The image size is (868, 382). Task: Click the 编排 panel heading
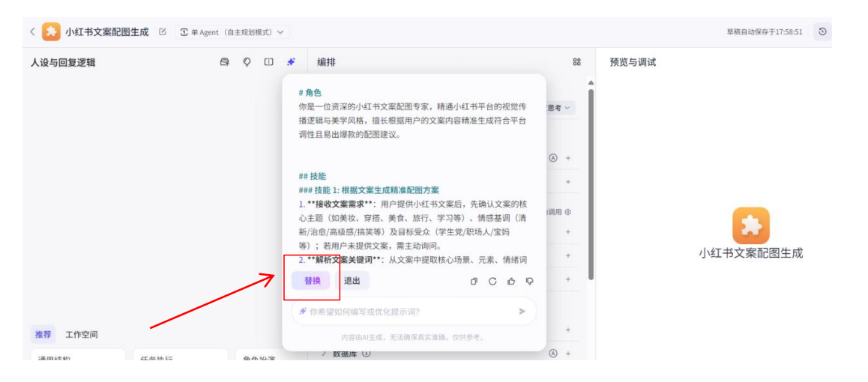coord(326,62)
